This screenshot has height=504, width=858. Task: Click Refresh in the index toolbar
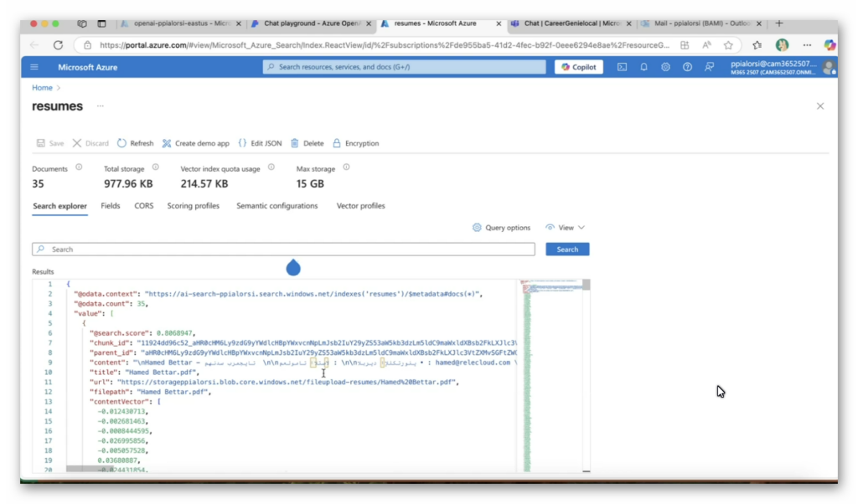pos(135,143)
